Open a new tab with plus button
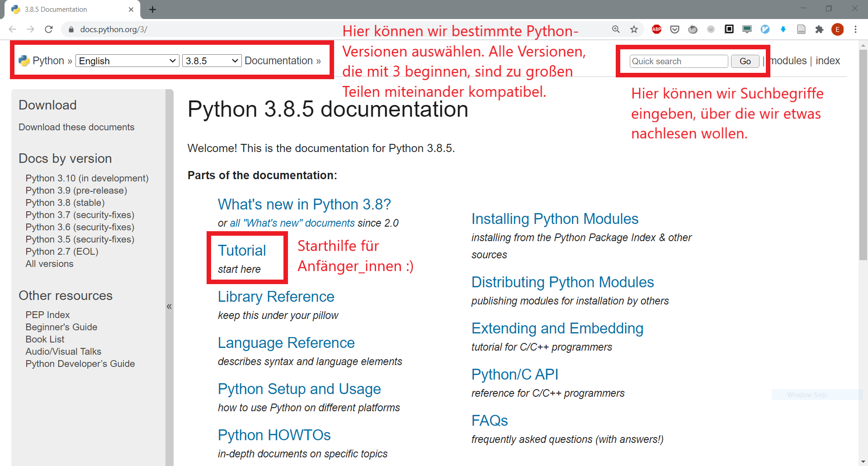Viewport: 868px width, 466px height. point(152,10)
